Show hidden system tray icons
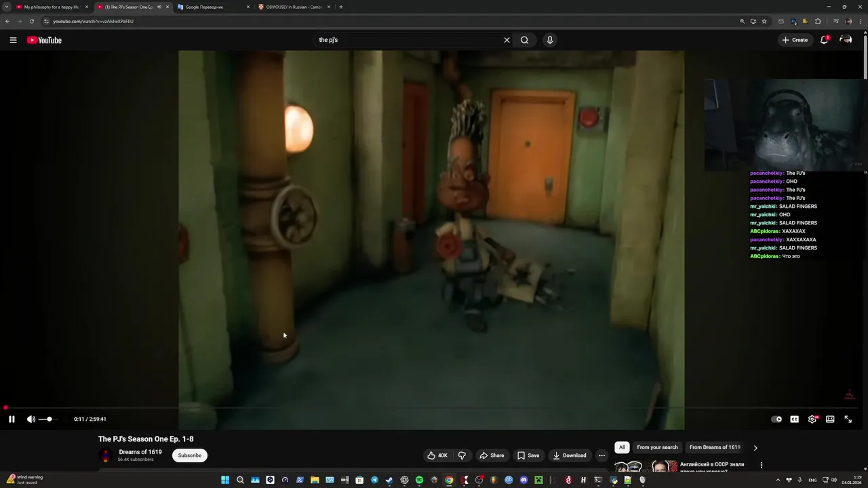The height and width of the screenshot is (488, 868). point(778,480)
